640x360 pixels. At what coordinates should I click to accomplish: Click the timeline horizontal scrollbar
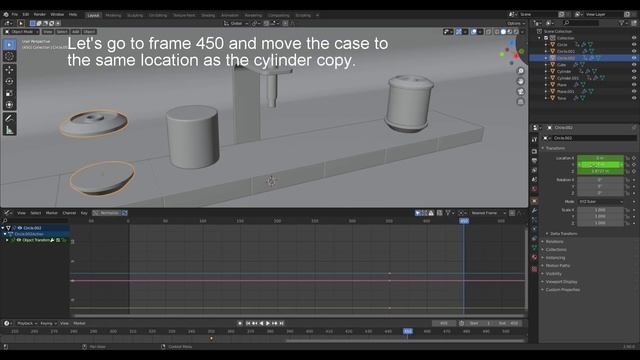tap(405, 341)
